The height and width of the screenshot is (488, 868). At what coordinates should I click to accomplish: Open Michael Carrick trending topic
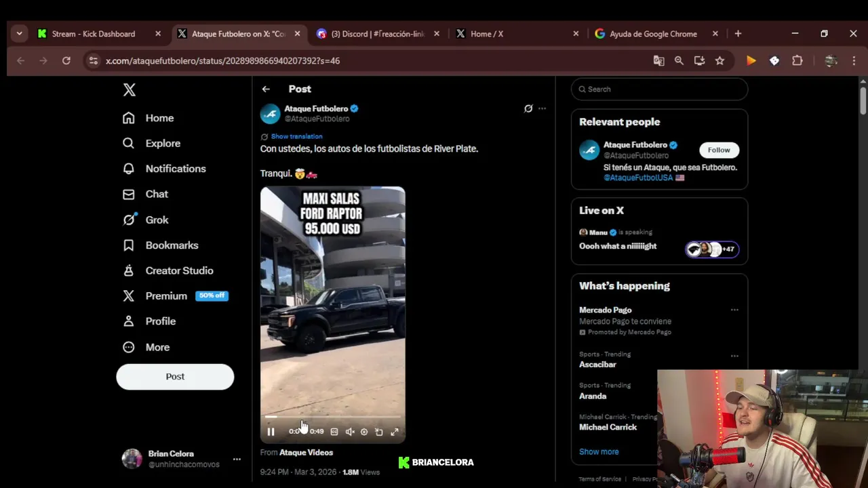coord(608,427)
